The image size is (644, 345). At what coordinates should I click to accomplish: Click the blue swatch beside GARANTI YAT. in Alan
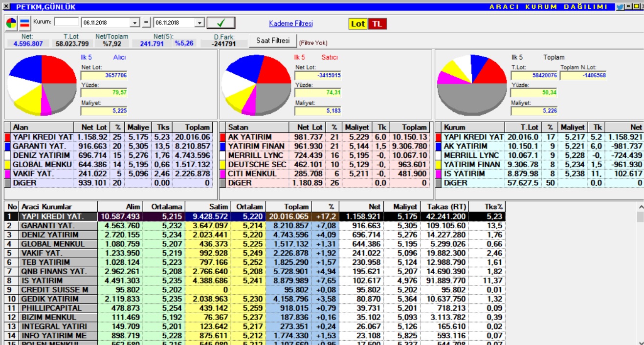click(7, 146)
